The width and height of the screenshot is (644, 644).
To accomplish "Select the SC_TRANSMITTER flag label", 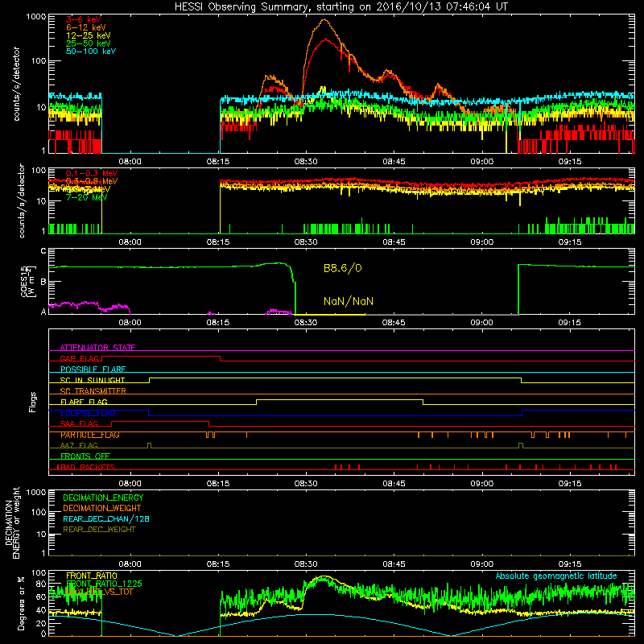I will pos(93,390).
